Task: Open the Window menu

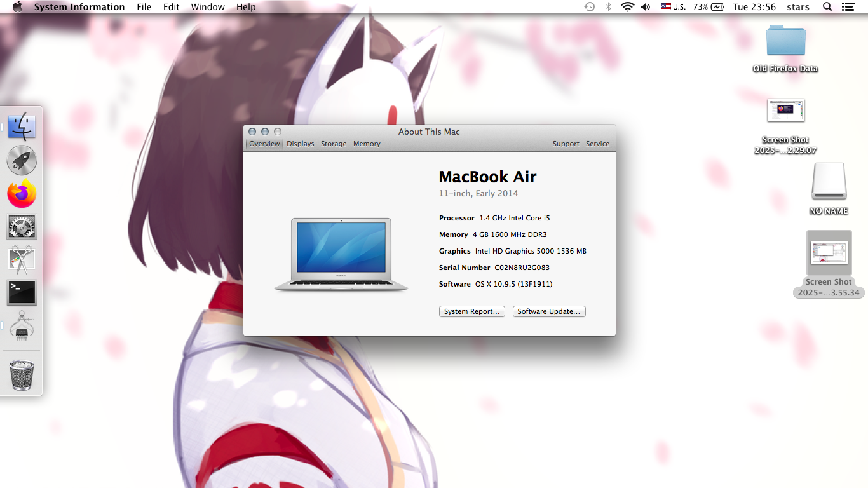Action: click(x=208, y=7)
